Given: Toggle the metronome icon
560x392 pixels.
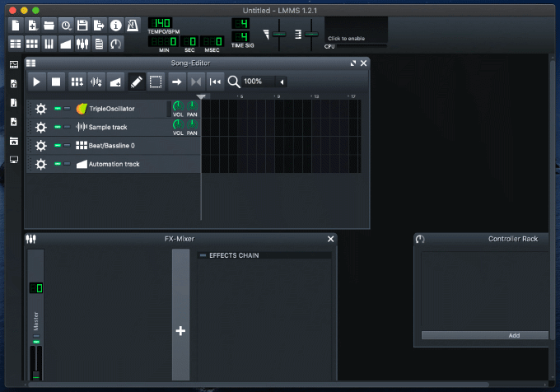Looking at the screenshot, I should [x=133, y=26].
